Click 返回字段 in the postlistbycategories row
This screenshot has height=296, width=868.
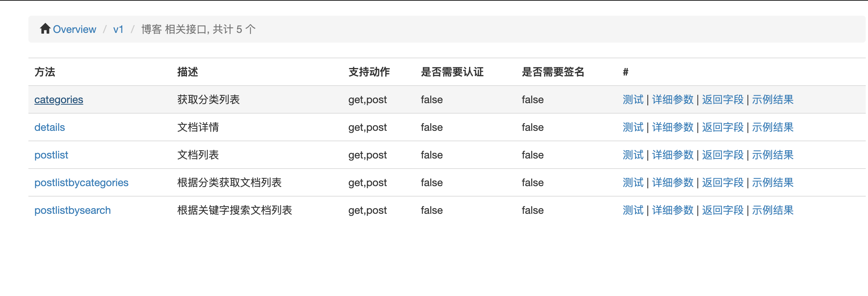point(723,183)
